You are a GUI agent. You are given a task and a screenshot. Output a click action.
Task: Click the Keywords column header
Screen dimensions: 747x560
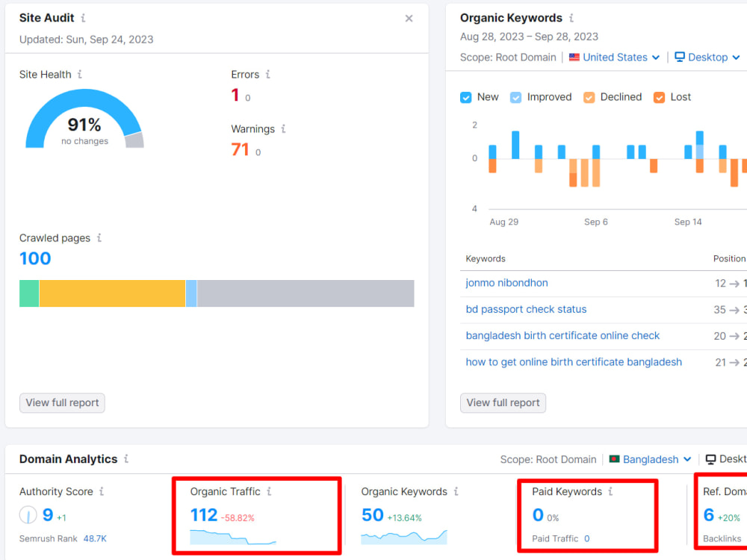(x=486, y=258)
